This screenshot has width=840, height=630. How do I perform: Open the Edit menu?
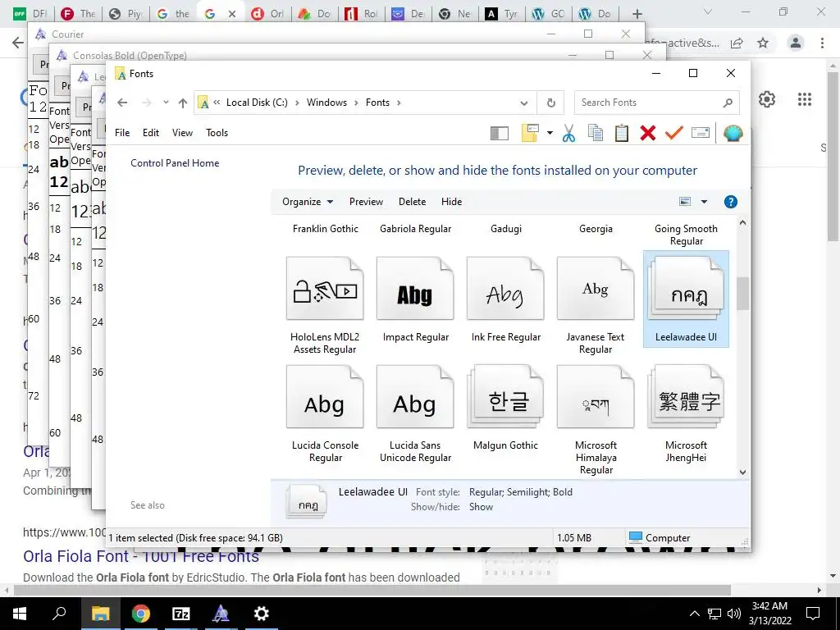click(151, 133)
